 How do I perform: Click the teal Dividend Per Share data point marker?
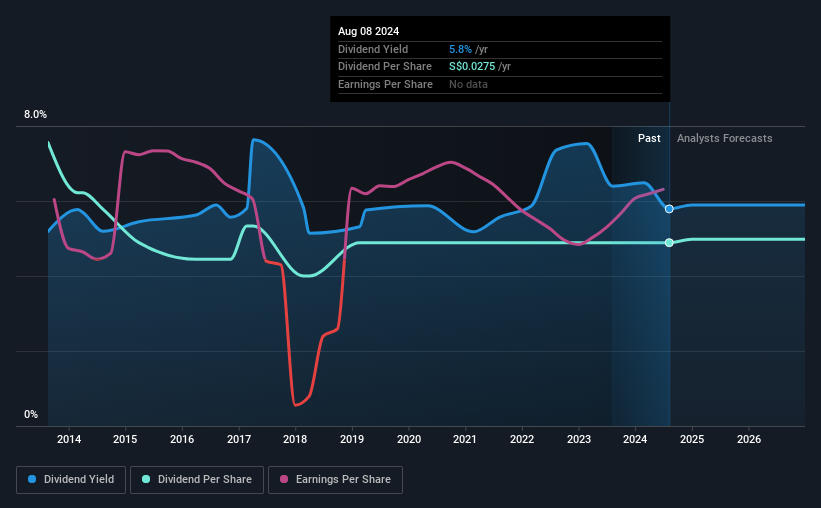[x=669, y=242]
